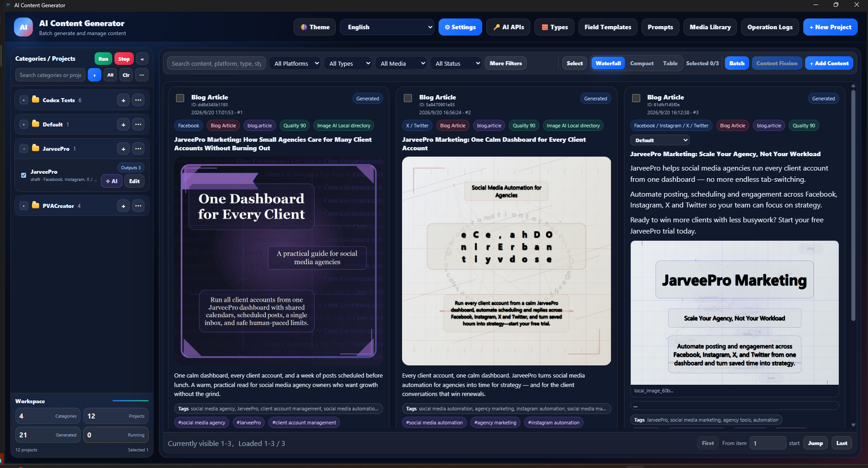Click the content list vertical scrollbar
The height and width of the screenshot is (468, 868).
[853, 205]
